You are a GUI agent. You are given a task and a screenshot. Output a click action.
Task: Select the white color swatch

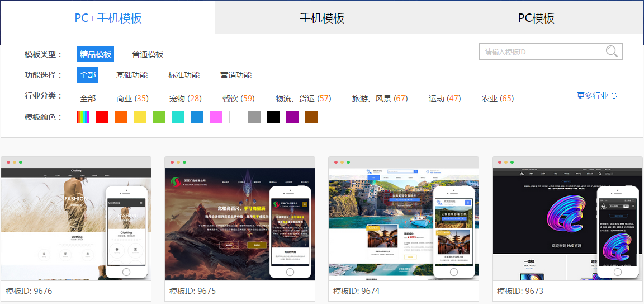pos(235,117)
